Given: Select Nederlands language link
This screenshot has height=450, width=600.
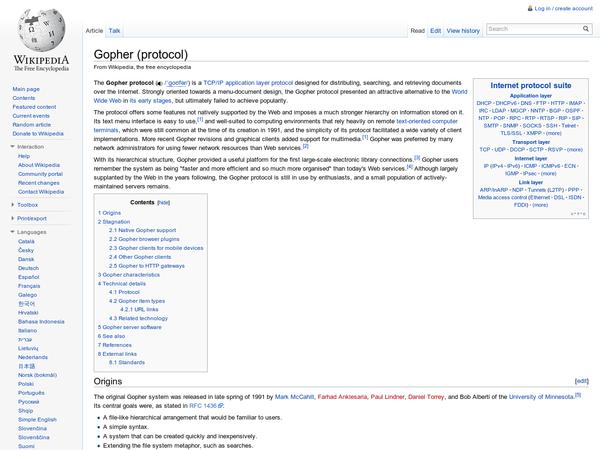Looking at the screenshot, I should tap(33, 357).
